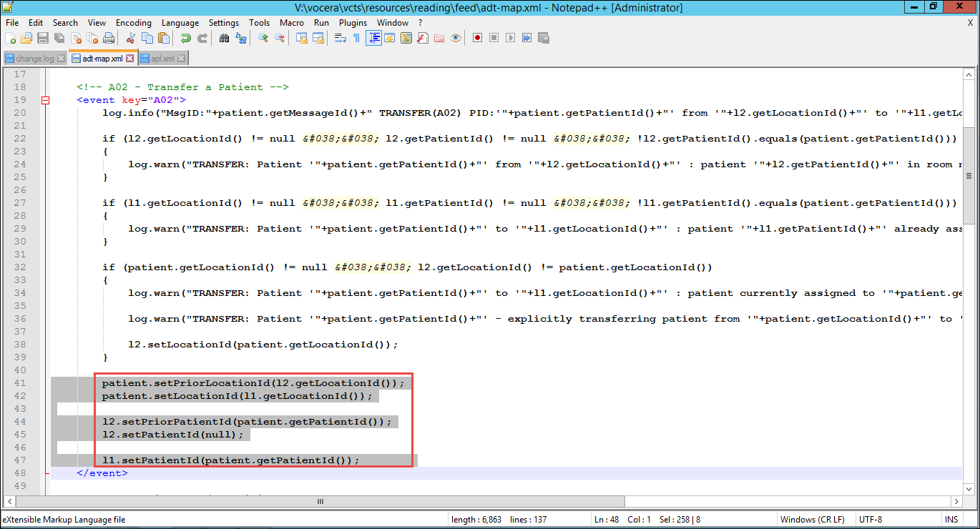Open the ? help menu
The width and height of the screenshot is (980, 529).
[421, 23]
